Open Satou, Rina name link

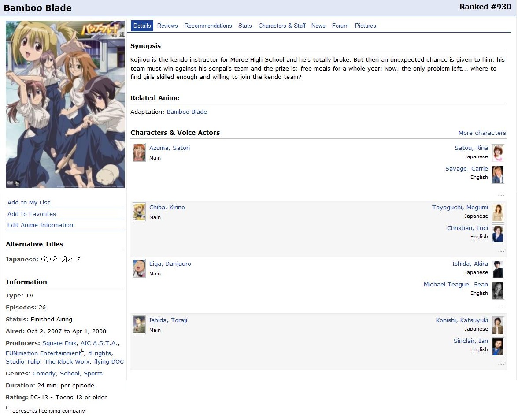(x=471, y=148)
